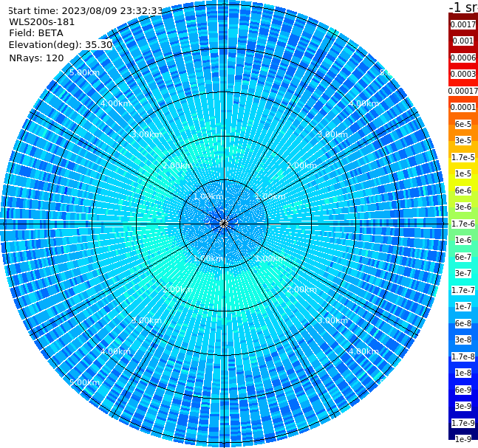
Task: Select the upper-right 3.00km range label
Action: [x=332, y=134]
